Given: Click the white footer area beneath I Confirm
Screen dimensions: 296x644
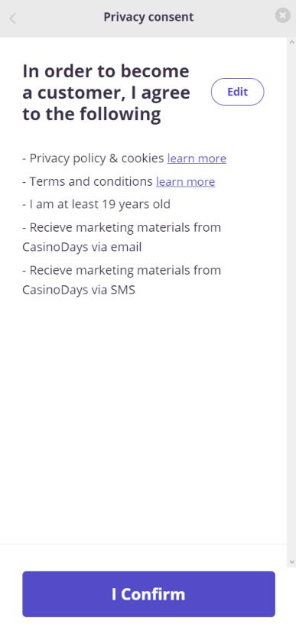Looking at the screenshot, I should (148, 631).
